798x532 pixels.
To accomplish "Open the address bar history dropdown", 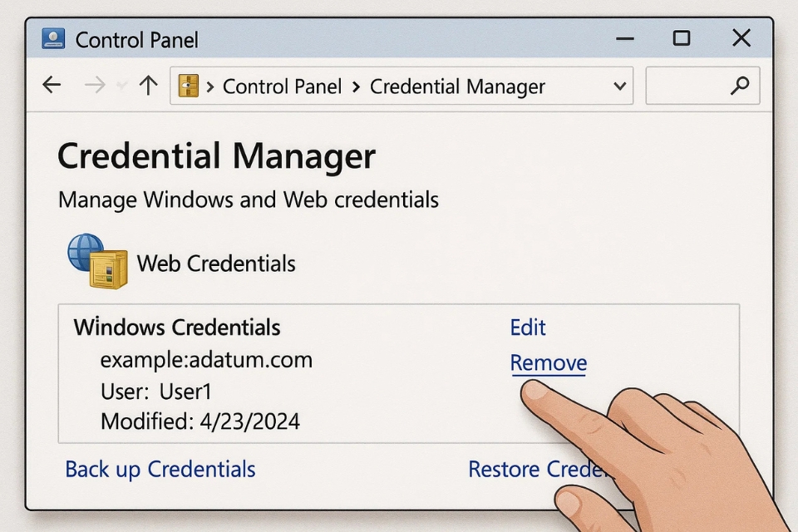I will click(618, 86).
